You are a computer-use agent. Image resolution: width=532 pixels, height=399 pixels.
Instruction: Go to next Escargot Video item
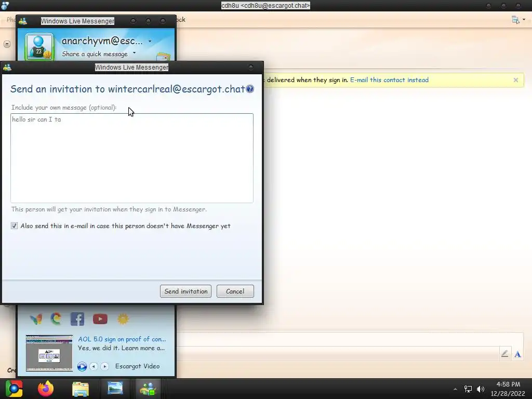pos(105,366)
